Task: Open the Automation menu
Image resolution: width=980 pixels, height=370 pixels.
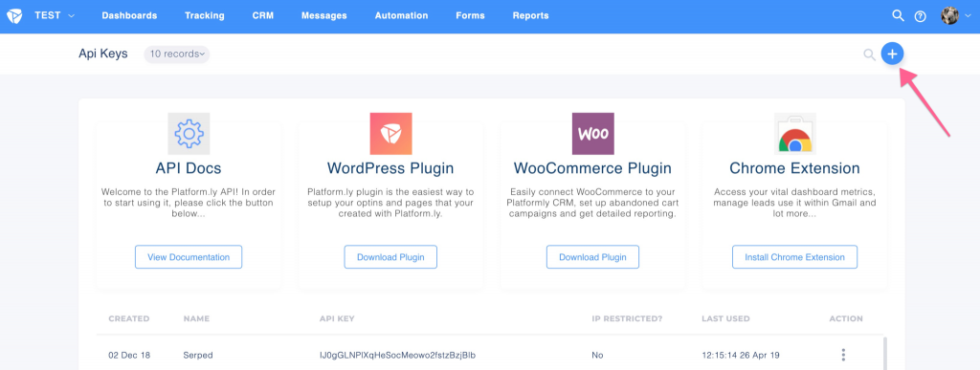Action: 401,15
